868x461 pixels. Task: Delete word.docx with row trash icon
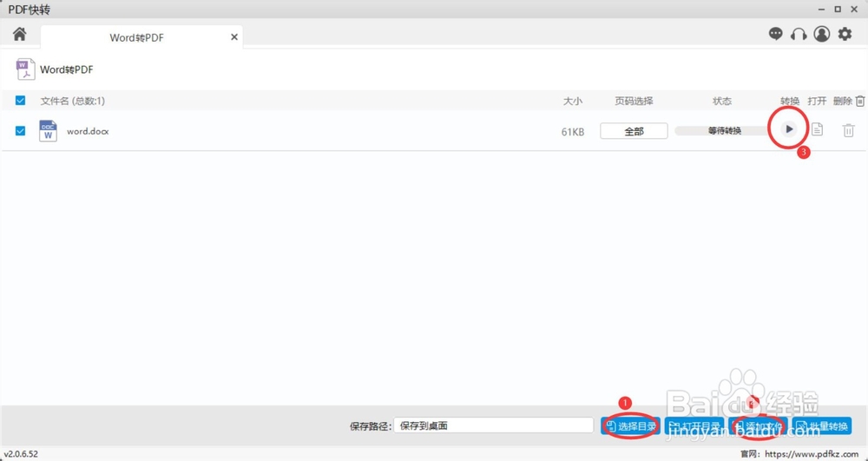pyautogui.click(x=848, y=130)
